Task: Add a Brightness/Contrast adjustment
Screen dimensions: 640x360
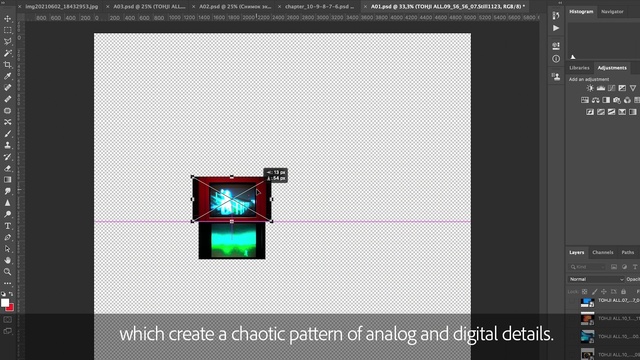Action: click(590, 88)
